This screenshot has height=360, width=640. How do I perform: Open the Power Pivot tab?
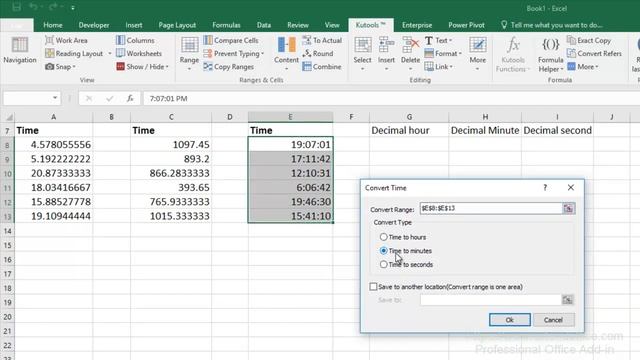click(x=466, y=25)
